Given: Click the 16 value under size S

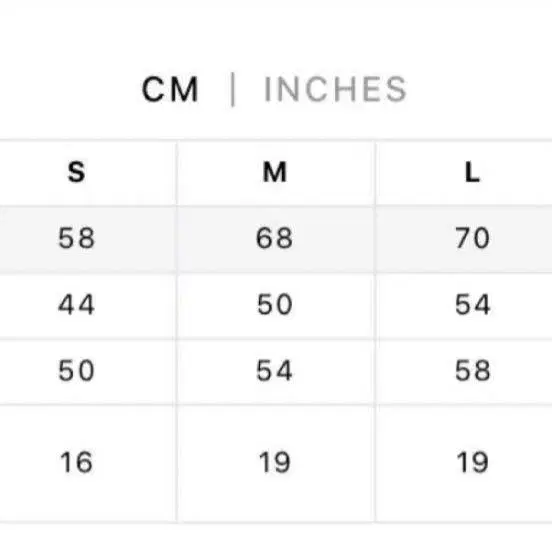Looking at the screenshot, I should point(76,462).
